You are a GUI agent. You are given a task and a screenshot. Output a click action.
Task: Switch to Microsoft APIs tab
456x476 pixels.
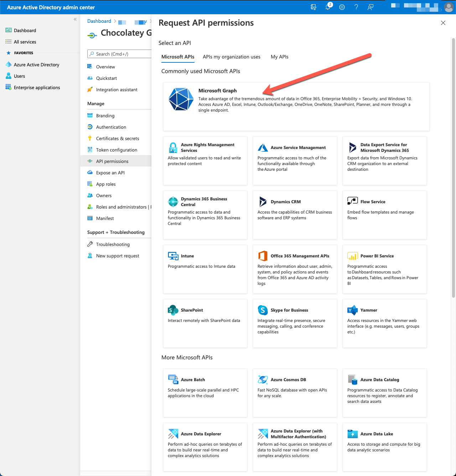[178, 57]
